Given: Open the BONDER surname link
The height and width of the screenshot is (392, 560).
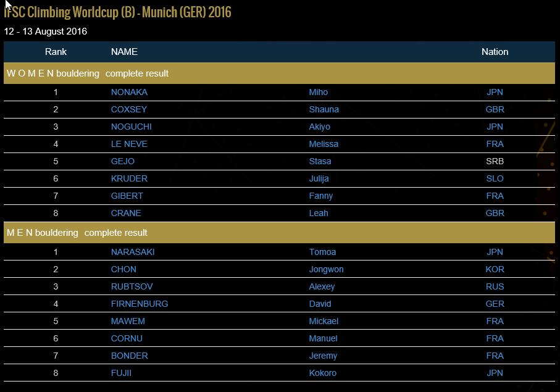Looking at the screenshot, I should pos(129,356).
